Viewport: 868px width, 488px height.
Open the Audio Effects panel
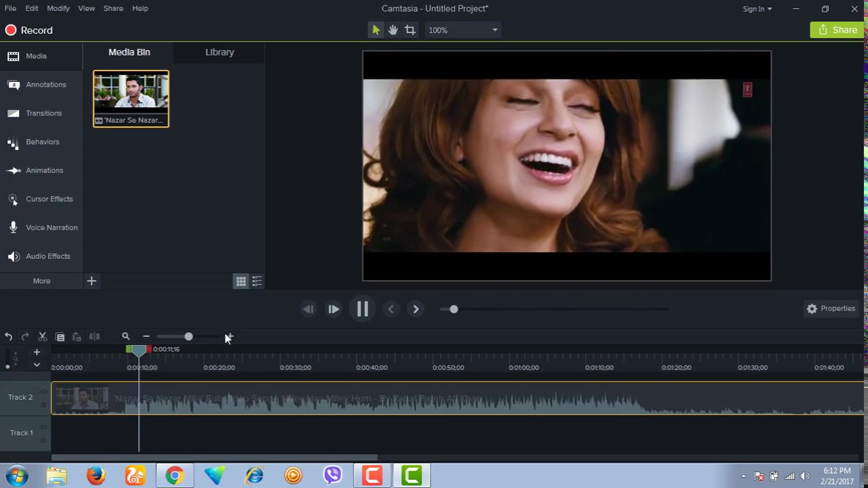click(41, 256)
